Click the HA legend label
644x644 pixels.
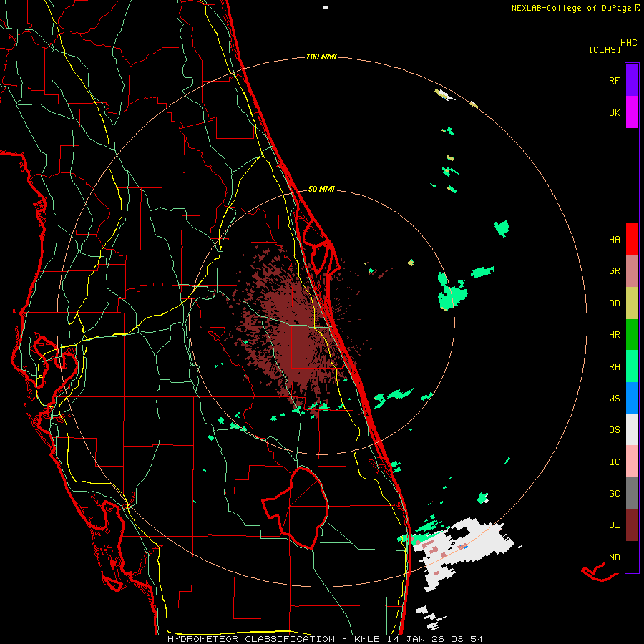(x=614, y=240)
